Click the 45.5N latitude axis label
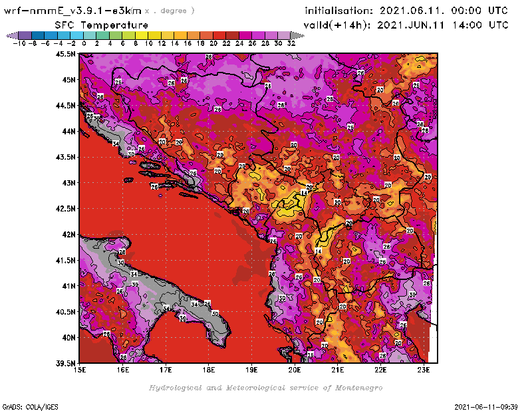 tap(65, 54)
